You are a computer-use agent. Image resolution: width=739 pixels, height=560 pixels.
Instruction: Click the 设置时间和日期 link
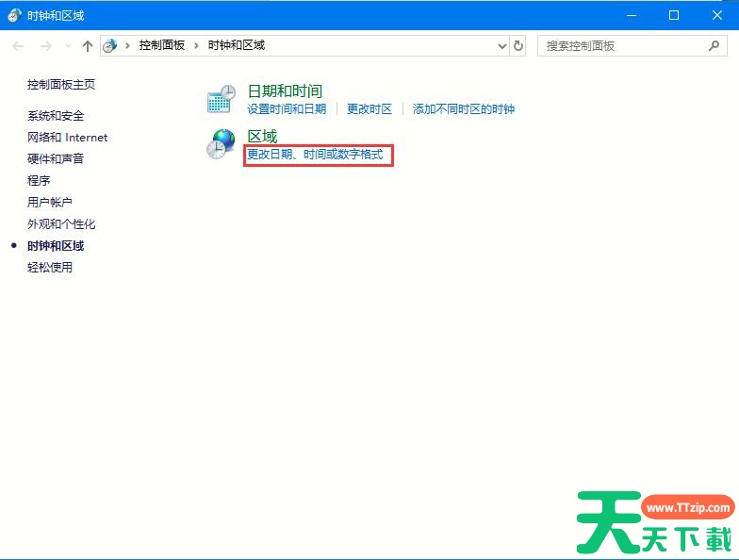pyautogui.click(x=287, y=109)
